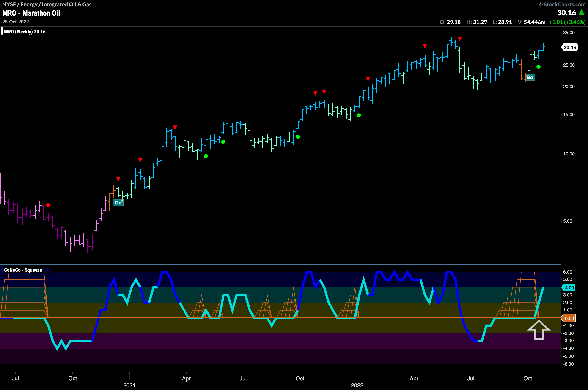This screenshot has height=390, width=588.
Task: Click the red triangle above the first Go badge
Action: coord(118,179)
